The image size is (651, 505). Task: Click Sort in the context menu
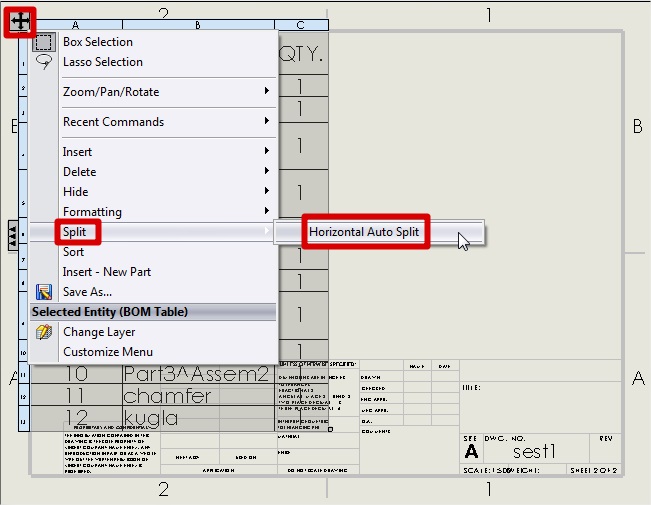[74, 252]
